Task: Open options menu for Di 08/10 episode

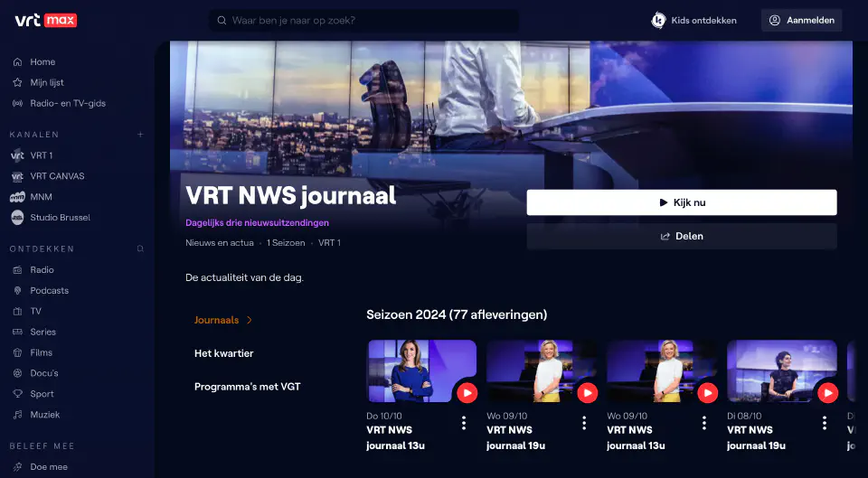Action: tap(825, 423)
